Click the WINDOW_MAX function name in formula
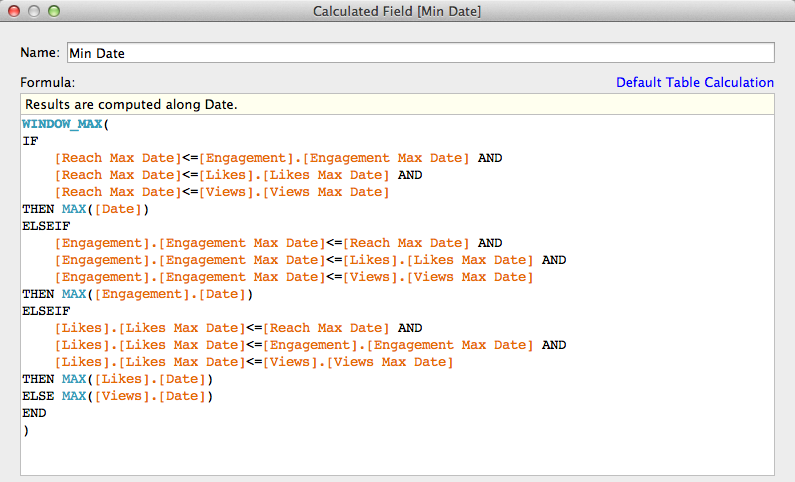 click(61, 124)
